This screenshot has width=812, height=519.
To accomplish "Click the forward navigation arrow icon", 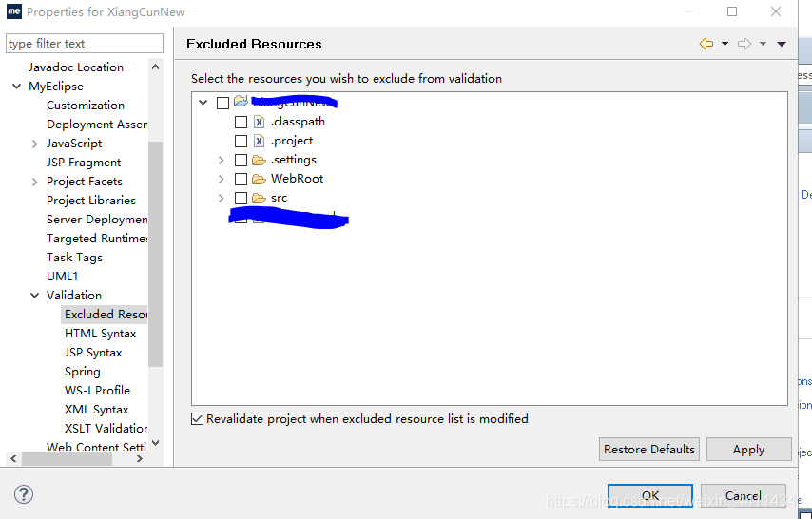I will [744, 44].
